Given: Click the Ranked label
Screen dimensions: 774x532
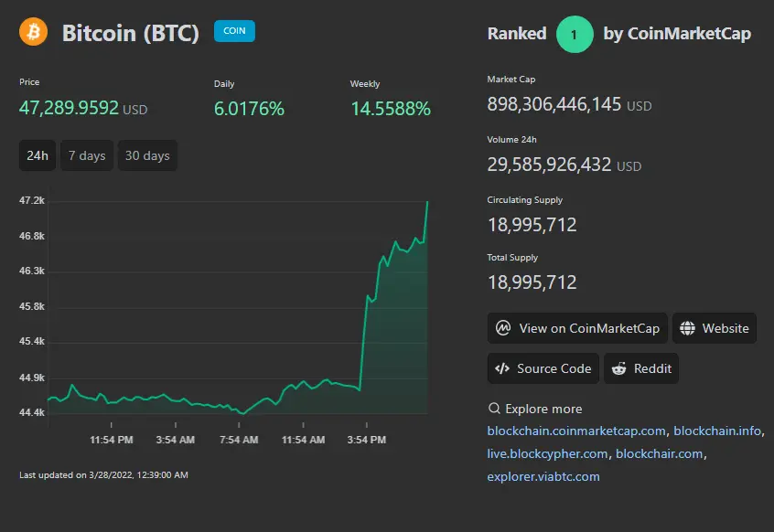Looking at the screenshot, I should (517, 34).
